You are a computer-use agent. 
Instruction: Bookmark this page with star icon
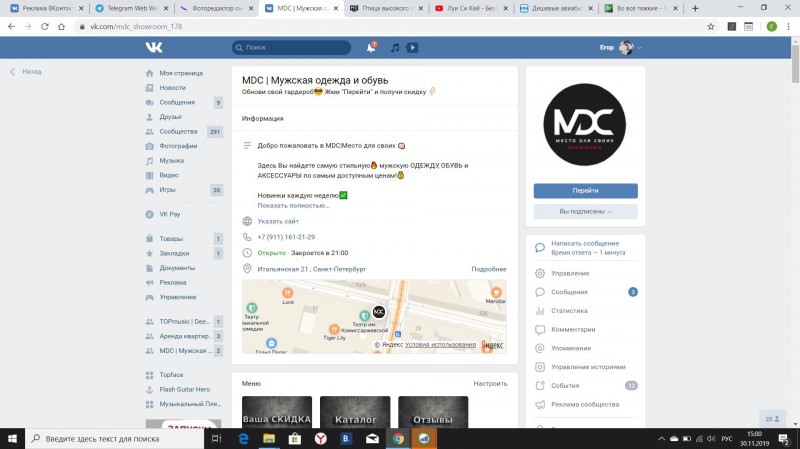coord(711,27)
